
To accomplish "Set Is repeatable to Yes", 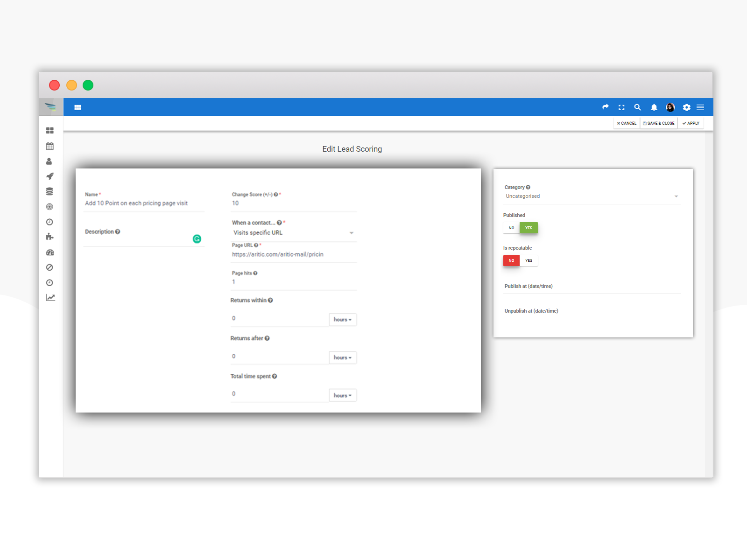I will click(529, 260).
